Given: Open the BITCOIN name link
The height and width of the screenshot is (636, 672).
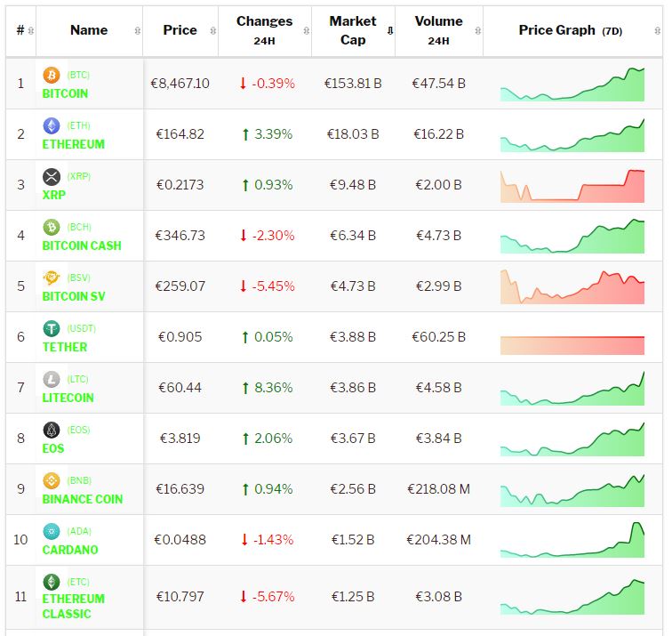Looking at the screenshot, I should point(65,93).
